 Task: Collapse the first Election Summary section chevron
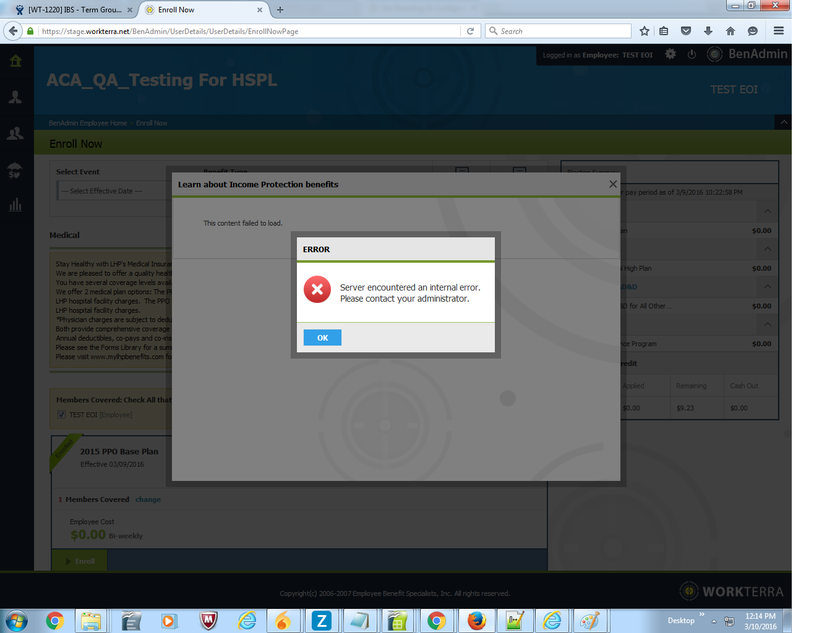coord(767,211)
